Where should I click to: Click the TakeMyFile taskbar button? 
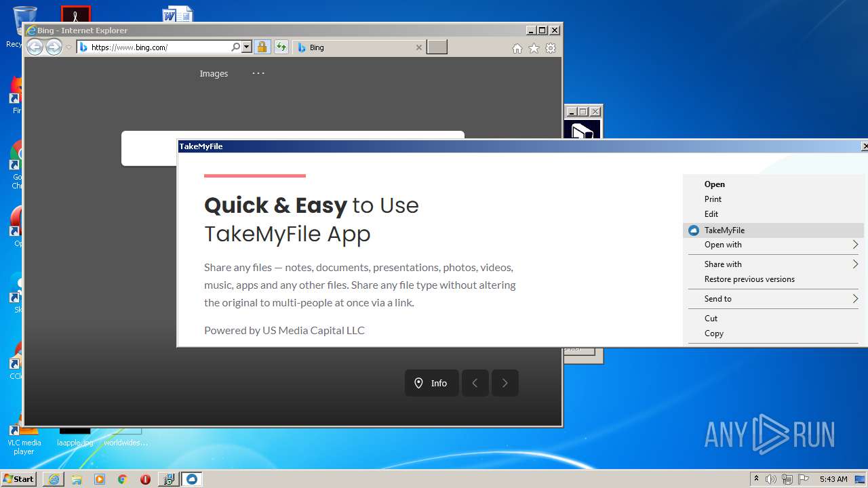point(192,479)
